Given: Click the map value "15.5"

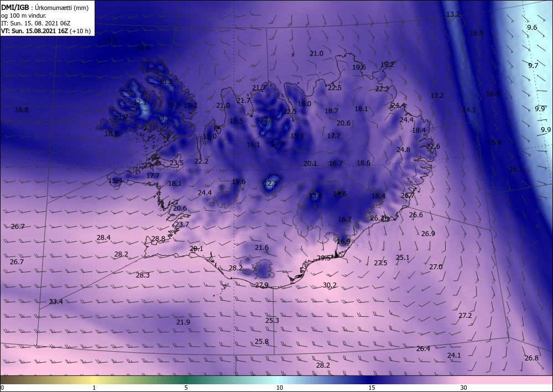Looking at the screenshot, I should [236, 121].
